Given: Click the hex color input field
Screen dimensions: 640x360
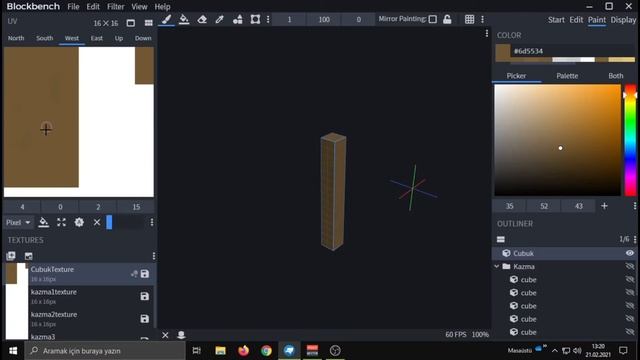Looking at the screenshot, I should click(x=573, y=51).
